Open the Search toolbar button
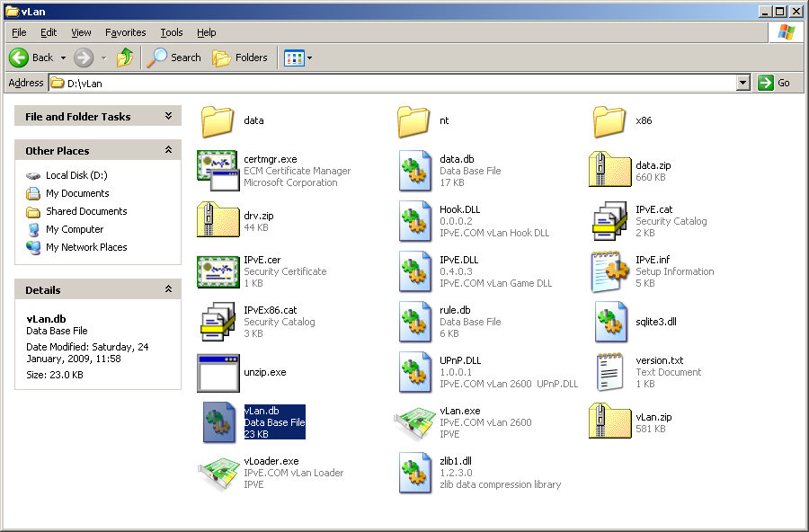The height and width of the screenshot is (532, 809). [x=174, y=58]
